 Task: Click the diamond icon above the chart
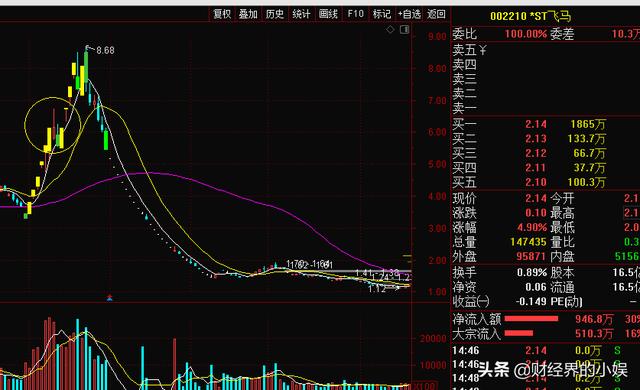390,29
